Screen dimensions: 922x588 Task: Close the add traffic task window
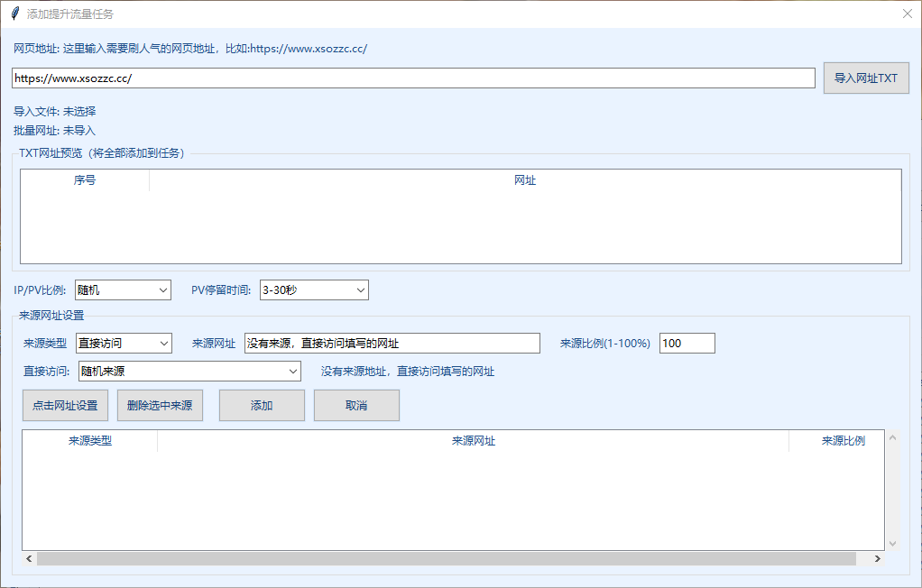[x=907, y=14]
